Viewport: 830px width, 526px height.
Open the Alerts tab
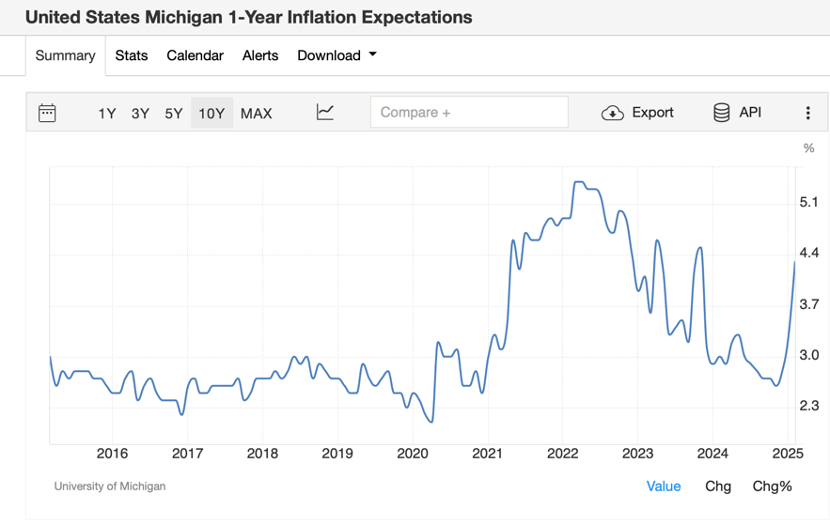pos(260,56)
